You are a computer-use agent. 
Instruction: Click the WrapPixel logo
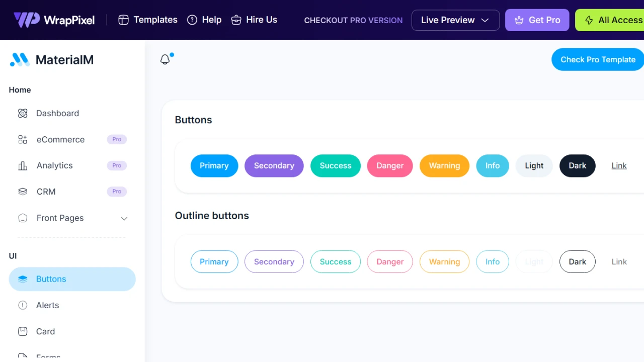coord(54,20)
